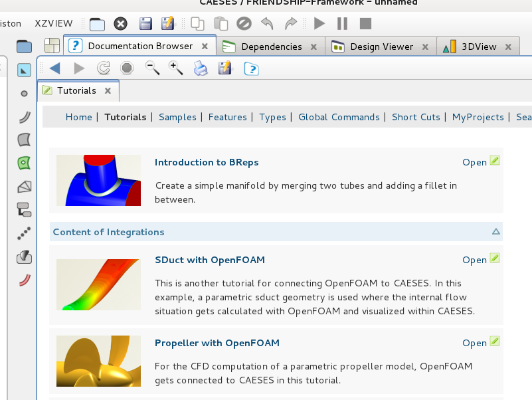Reload the documentation page
Viewport: 532px width, 400px height.
pos(104,68)
